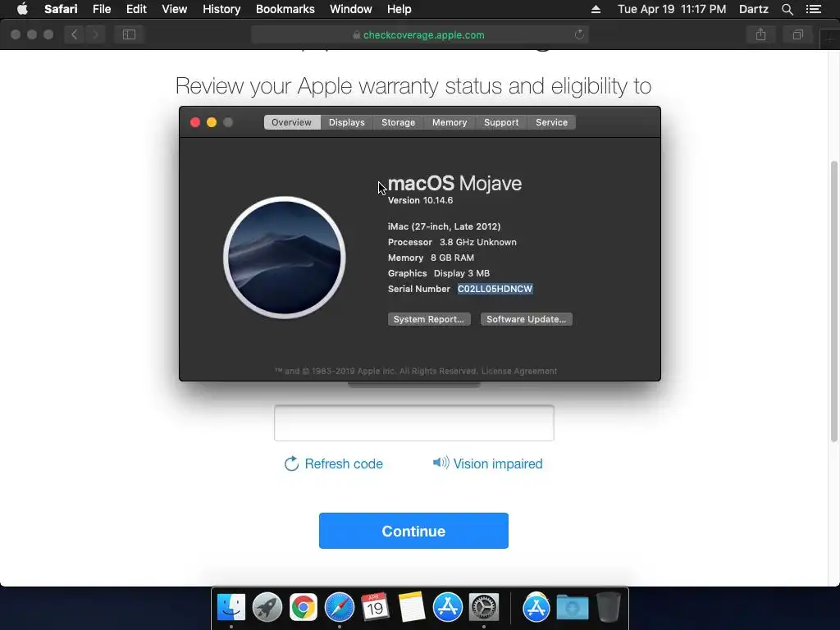Open Spotlight search magnifier
The width and height of the screenshot is (840, 630).
787,9
